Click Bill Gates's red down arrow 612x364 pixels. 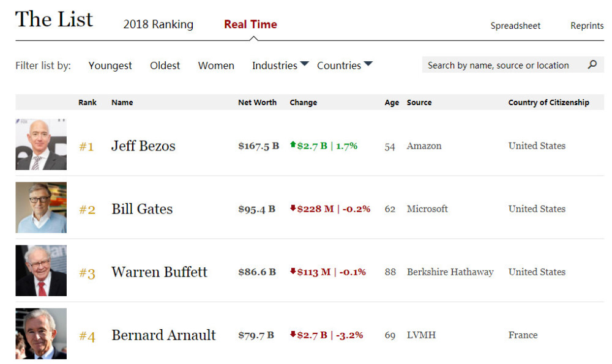pyautogui.click(x=293, y=209)
